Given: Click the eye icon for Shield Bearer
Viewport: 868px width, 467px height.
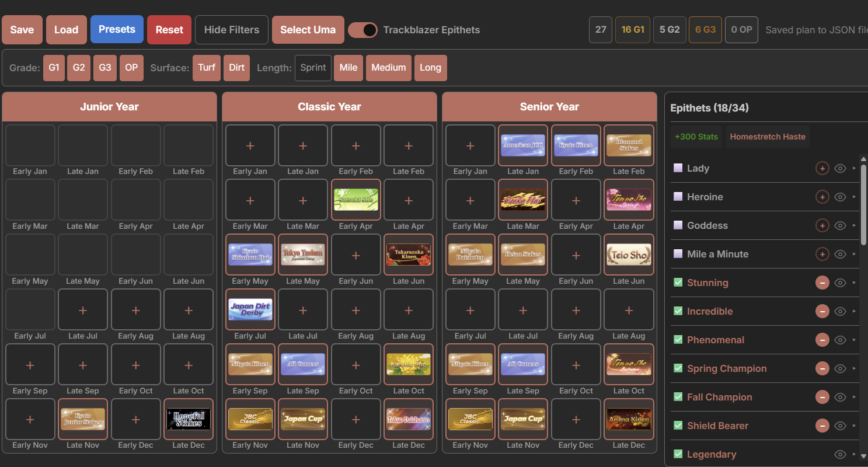Looking at the screenshot, I should click(x=840, y=426).
